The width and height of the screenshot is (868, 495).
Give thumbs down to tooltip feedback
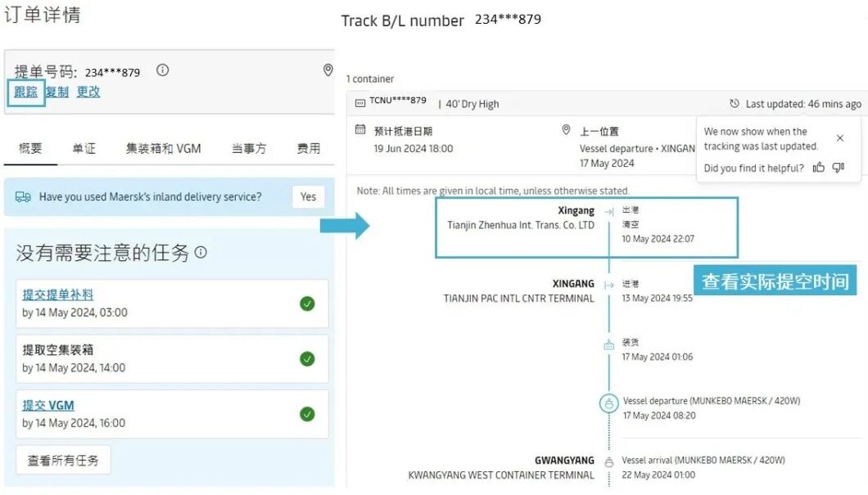click(x=838, y=167)
